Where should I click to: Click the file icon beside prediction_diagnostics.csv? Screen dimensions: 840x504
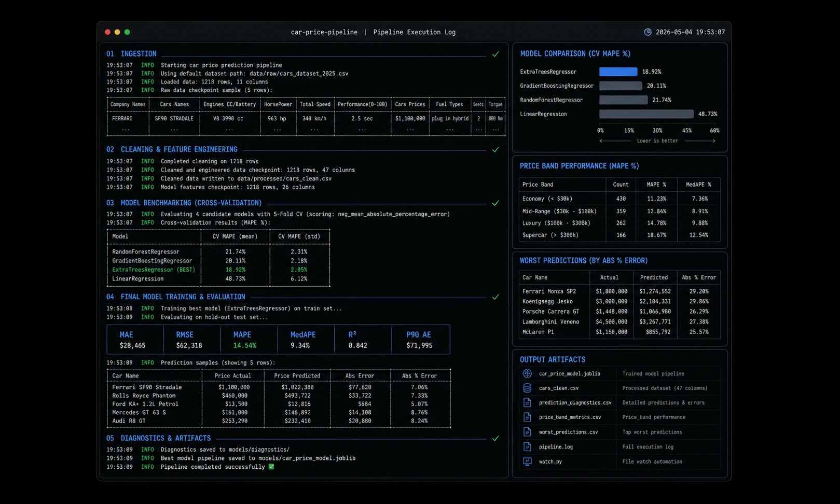pos(527,402)
